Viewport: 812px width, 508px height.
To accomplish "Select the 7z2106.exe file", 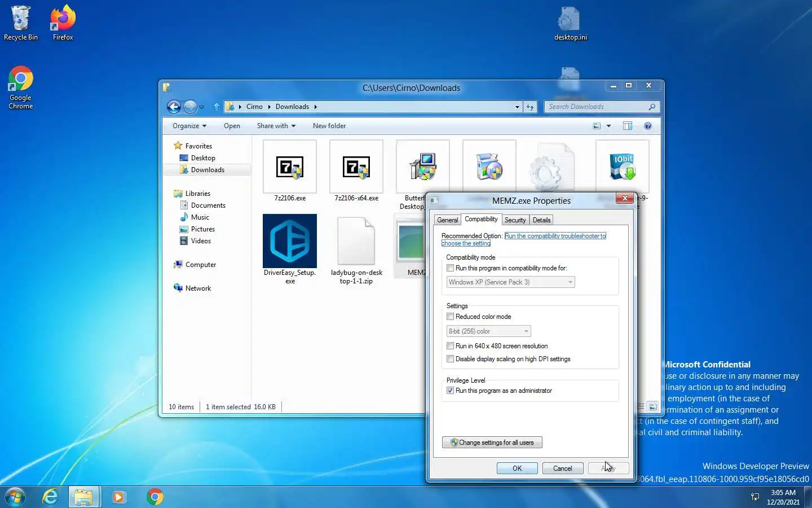I will 290,171.
